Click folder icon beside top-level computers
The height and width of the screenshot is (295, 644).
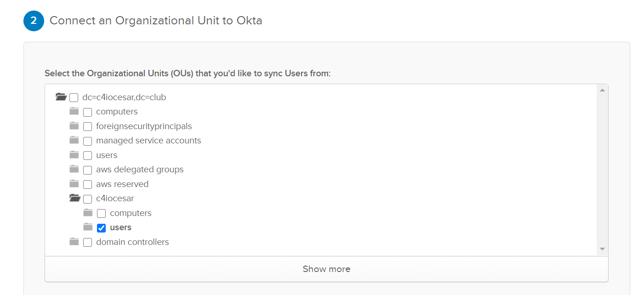tap(74, 111)
